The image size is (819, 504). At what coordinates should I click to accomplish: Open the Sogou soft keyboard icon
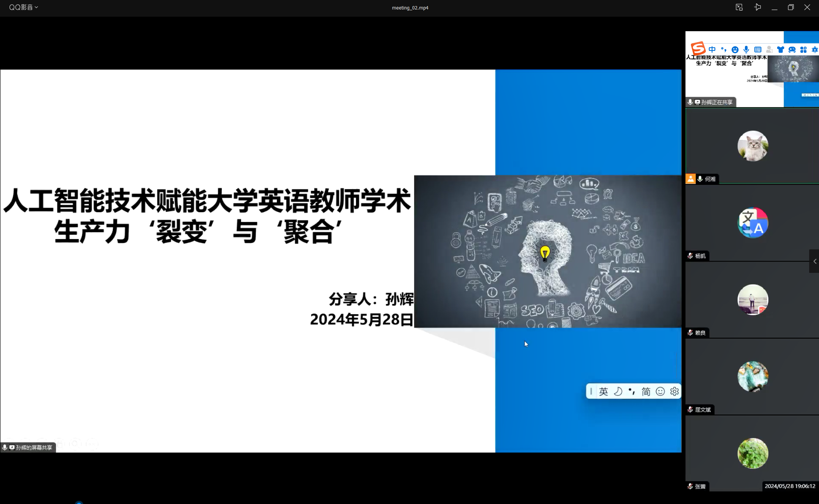758,50
